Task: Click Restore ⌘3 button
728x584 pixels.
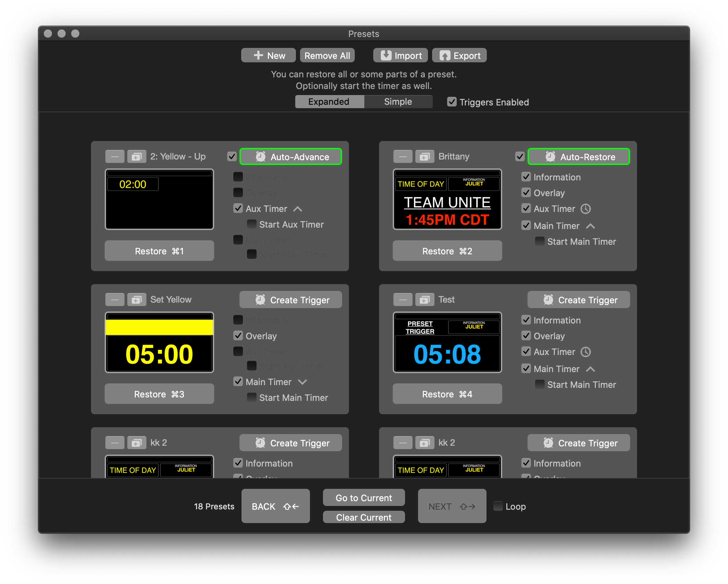Action: (159, 394)
